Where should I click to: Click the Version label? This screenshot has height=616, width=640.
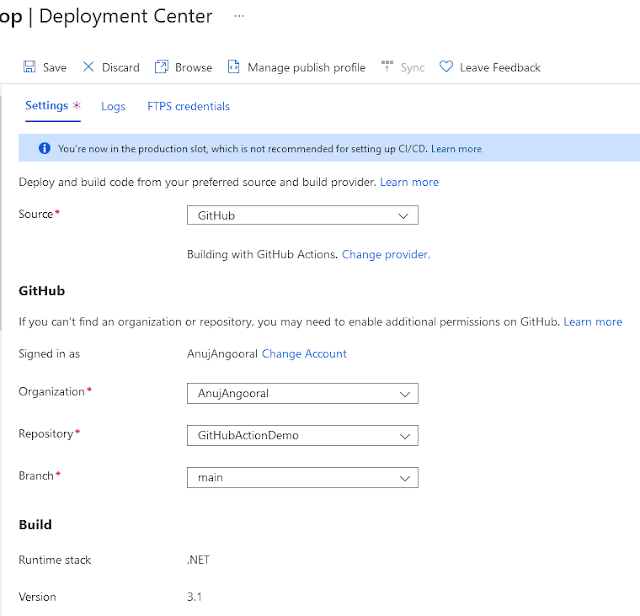click(37, 597)
